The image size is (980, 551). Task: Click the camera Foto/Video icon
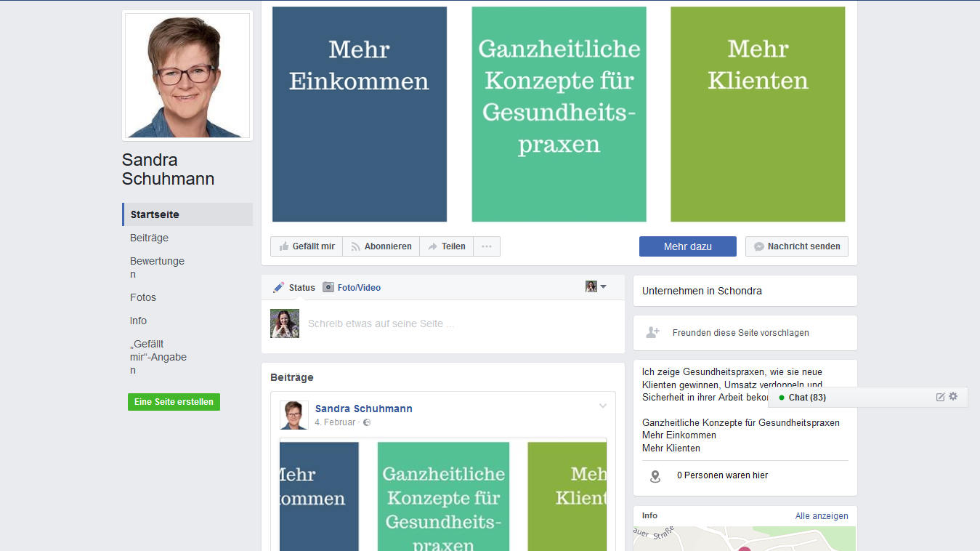tap(328, 287)
